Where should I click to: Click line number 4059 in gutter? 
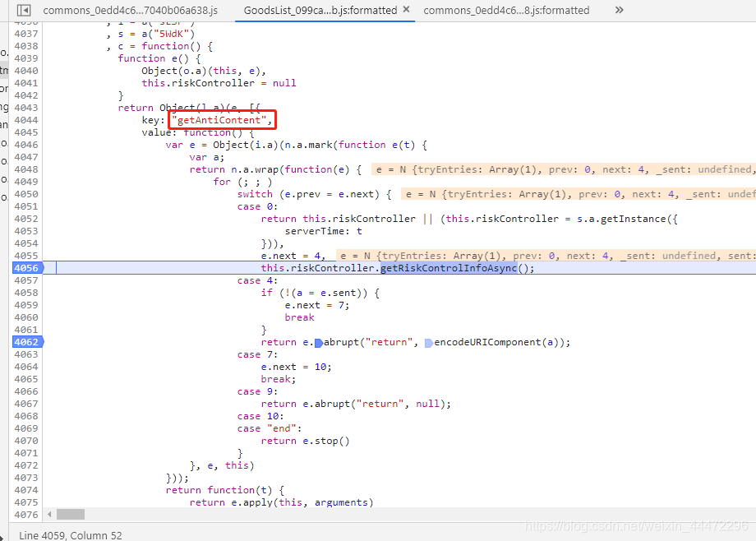[26, 305]
